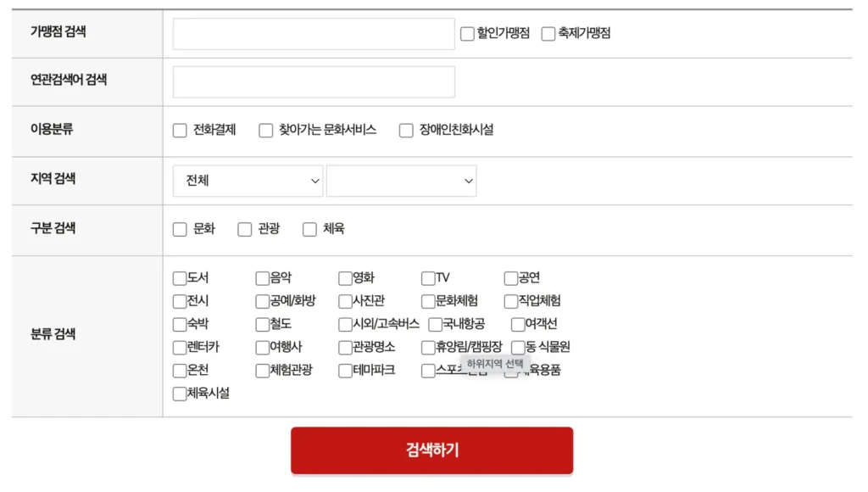Click the 구분 검색 row label
This screenshot has height=492, width=868.
[53, 228]
